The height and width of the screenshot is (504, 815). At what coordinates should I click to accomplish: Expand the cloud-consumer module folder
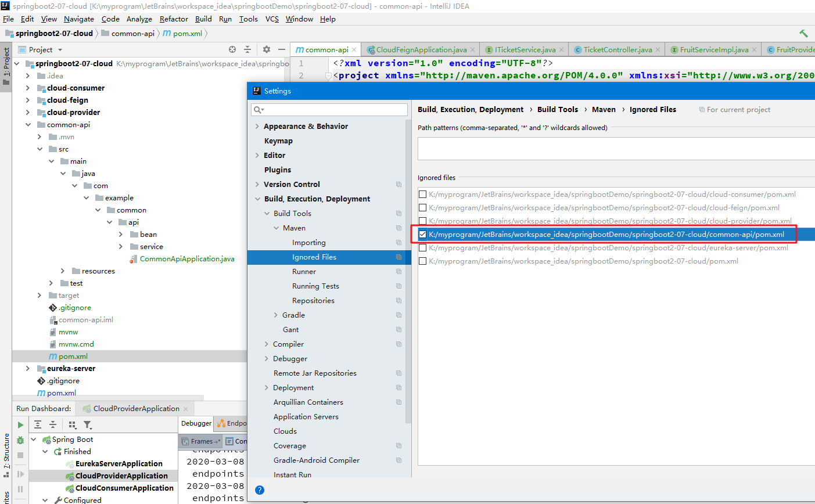click(28, 88)
